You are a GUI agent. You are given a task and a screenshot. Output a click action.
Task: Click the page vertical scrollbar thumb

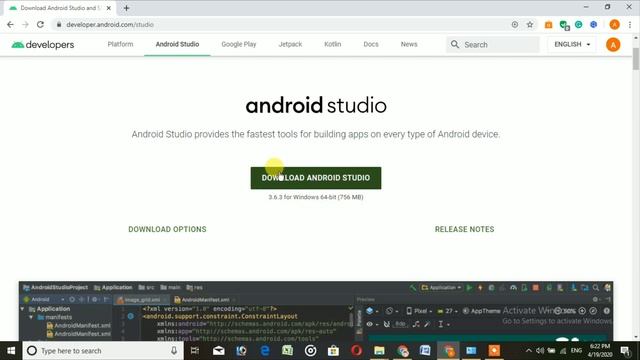pyautogui.click(x=636, y=59)
